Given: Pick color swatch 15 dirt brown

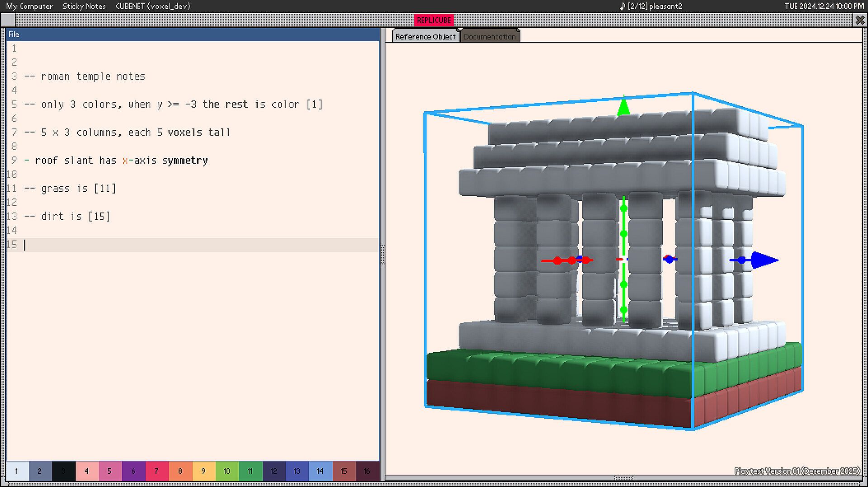Looking at the screenshot, I should pyautogui.click(x=344, y=471).
